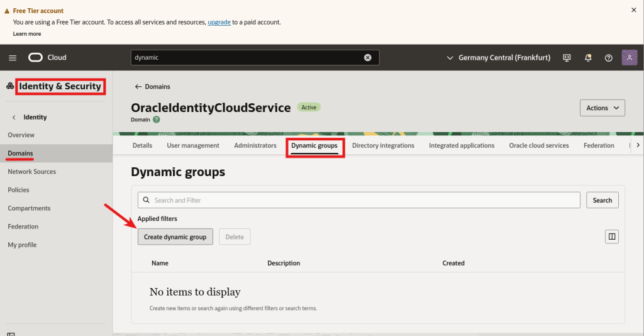Click the column manager icon in table
The image size is (644, 336).
(x=611, y=237)
